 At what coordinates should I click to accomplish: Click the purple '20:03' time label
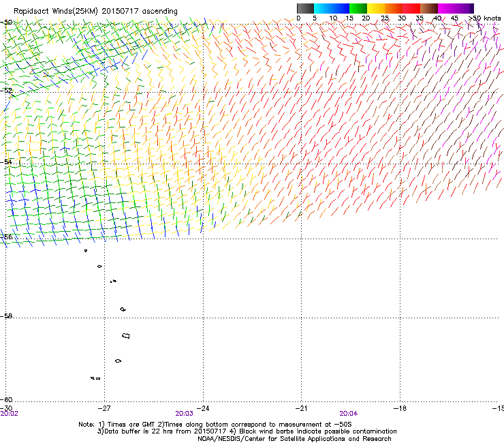point(184,414)
